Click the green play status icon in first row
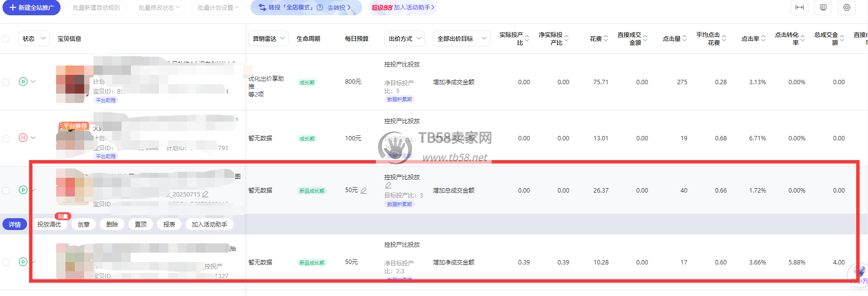868x296 pixels. 23,82
